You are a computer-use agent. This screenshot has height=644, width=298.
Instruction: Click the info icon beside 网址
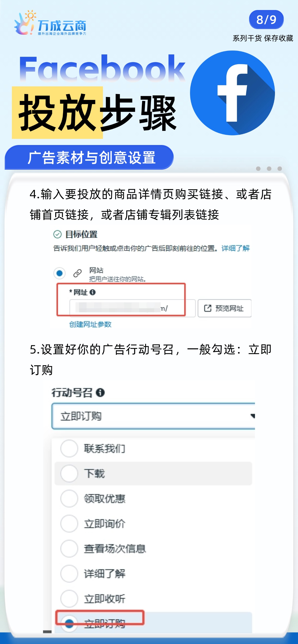pyautogui.click(x=92, y=292)
